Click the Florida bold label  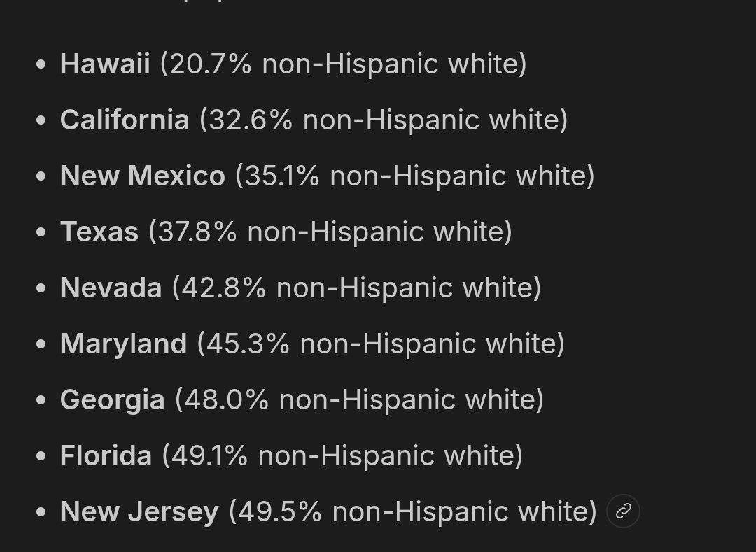[x=106, y=455]
